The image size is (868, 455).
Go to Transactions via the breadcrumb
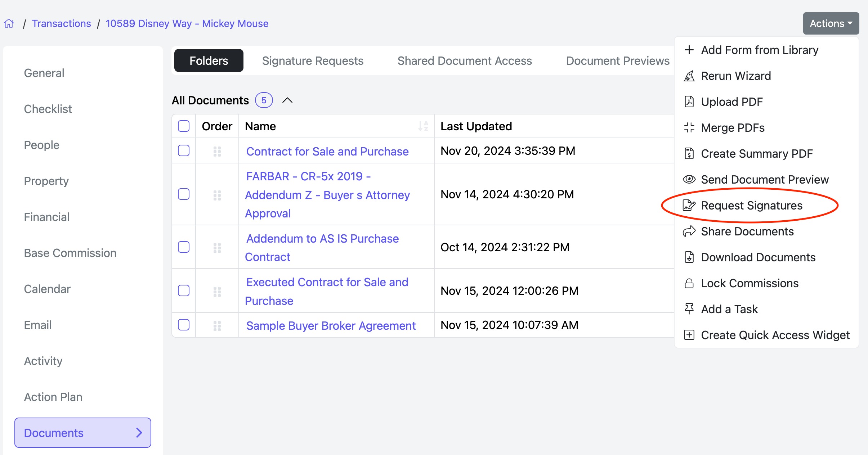[61, 24]
